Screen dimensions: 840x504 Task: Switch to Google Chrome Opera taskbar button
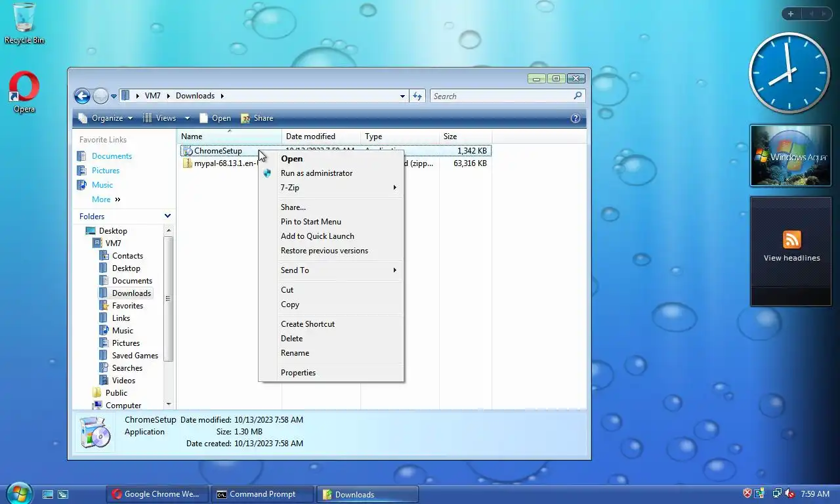157,494
